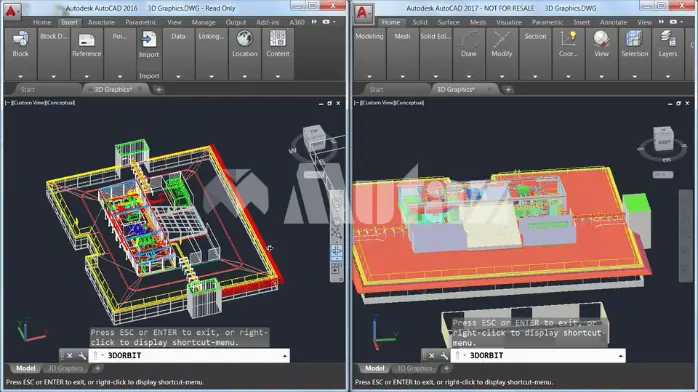This screenshot has width=698, height=392.
Task: Expand Section panel dropdown arrow in 2017
Action: 535,77
